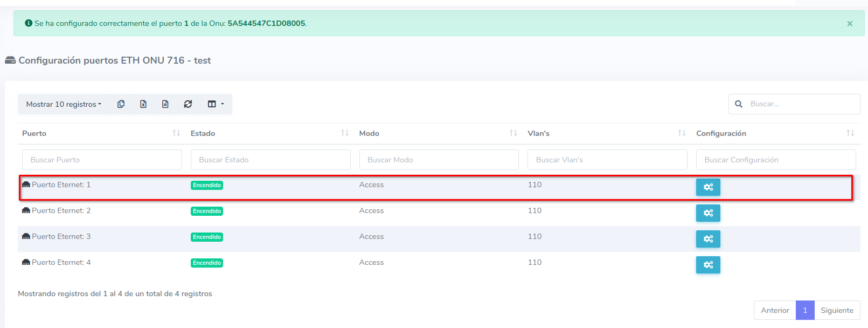868x328 pixels.
Task: Click the copy table data icon
Action: pyautogui.click(x=121, y=104)
